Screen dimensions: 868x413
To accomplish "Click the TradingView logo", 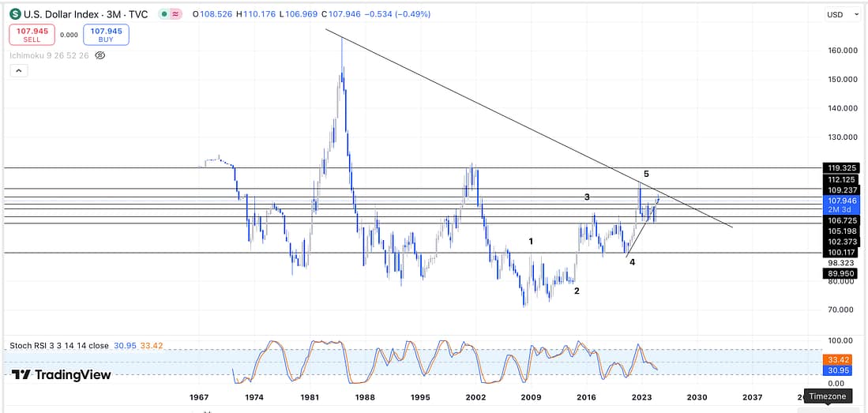I will point(62,374).
